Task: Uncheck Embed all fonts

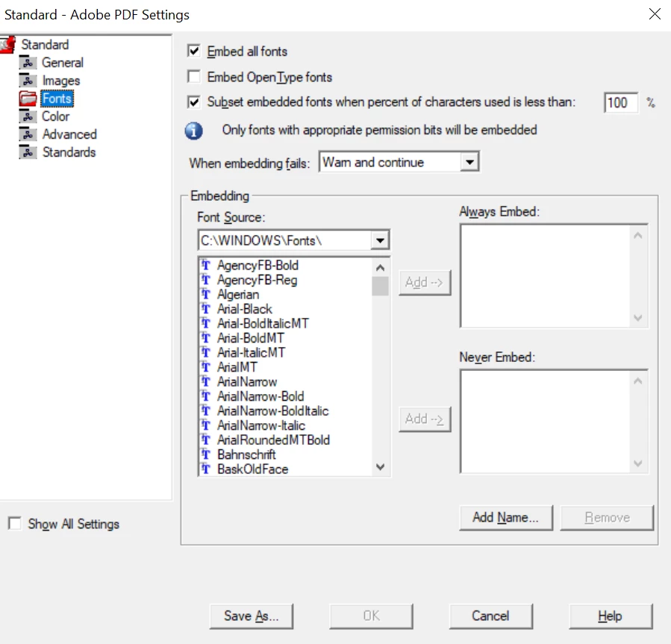Action: [194, 51]
